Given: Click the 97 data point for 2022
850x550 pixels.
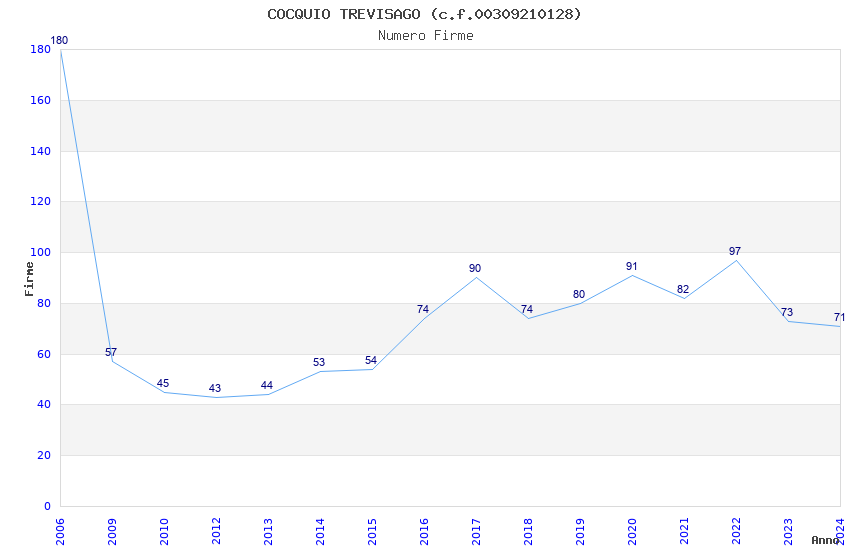Looking at the screenshot, I should (735, 251).
